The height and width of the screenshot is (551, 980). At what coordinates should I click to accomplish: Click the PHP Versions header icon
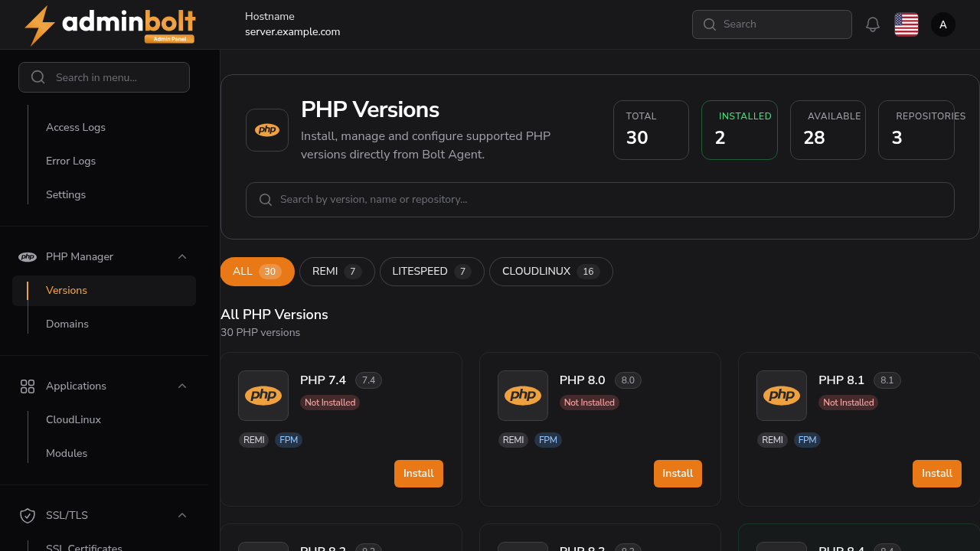(x=267, y=130)
